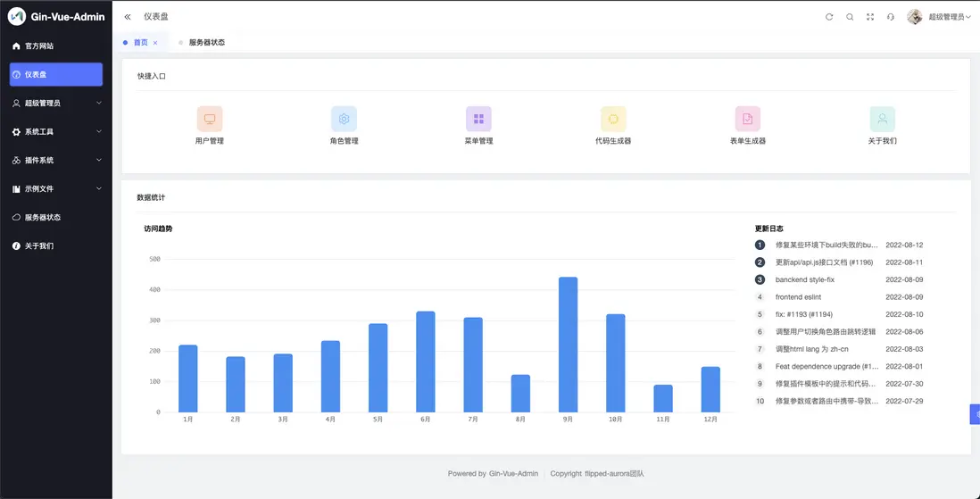
Task: Open the 超级管理员 user dropdown in header
Action: coord(950,17)
